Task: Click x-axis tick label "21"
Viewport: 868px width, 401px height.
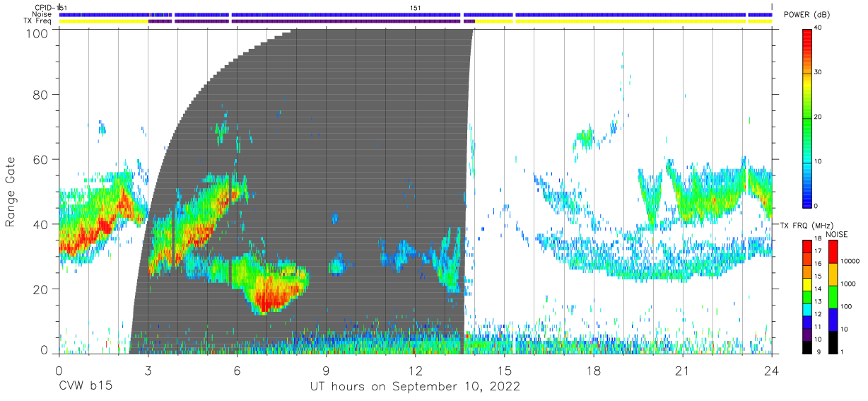Action: coord(683,369)
